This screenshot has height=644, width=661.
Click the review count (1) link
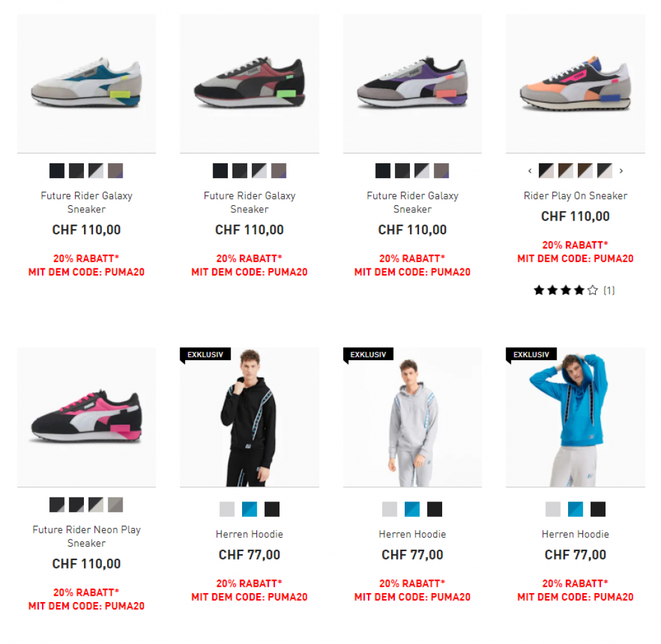(609, 290)
